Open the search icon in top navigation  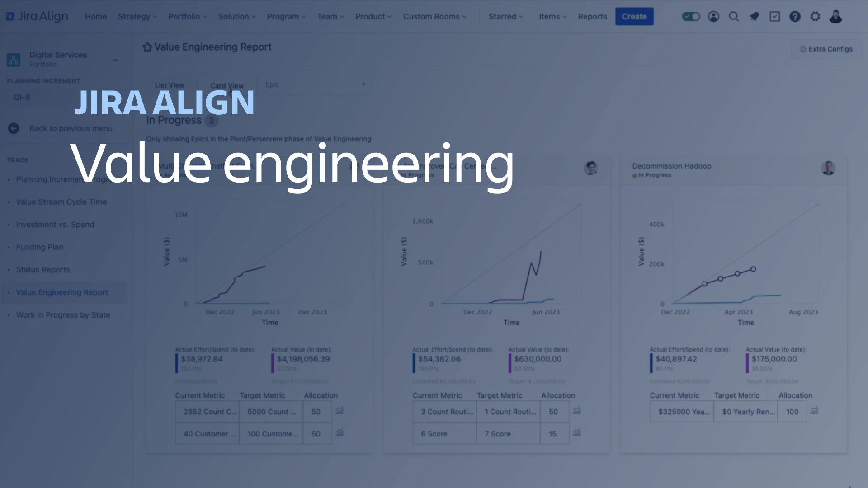(733, 16)
